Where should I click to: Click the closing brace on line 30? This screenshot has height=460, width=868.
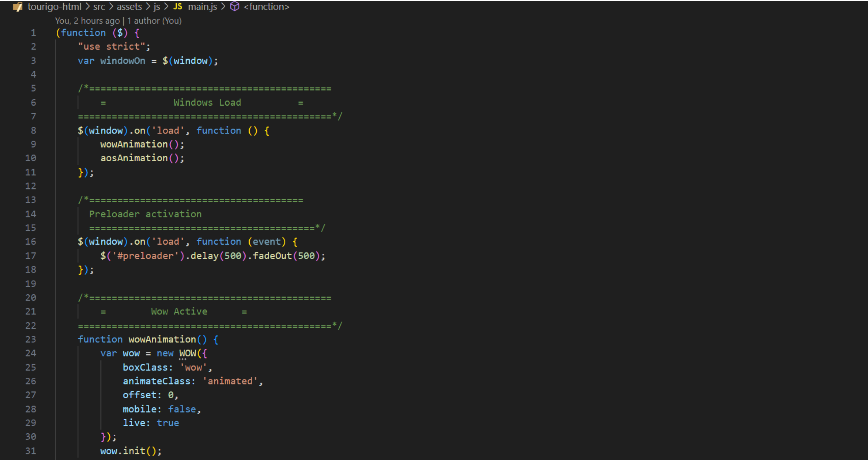point(103,437)
